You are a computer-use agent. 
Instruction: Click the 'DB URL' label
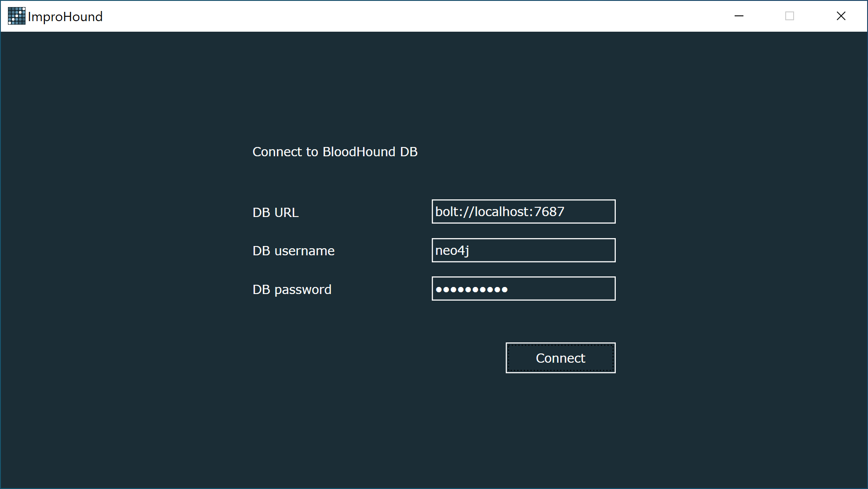(276, 213)
